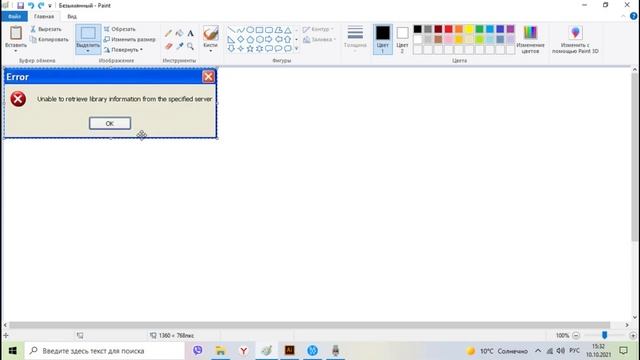Viewport: 640px width, 360px height.
Task: Open the Fill (Заливка) dropdown
Action: pyautogui.click(x=319, y=40)
